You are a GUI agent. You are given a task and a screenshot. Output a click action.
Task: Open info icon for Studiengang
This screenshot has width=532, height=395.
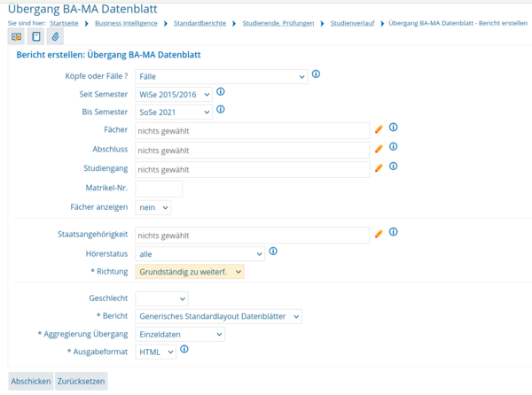tap(393, 166)
